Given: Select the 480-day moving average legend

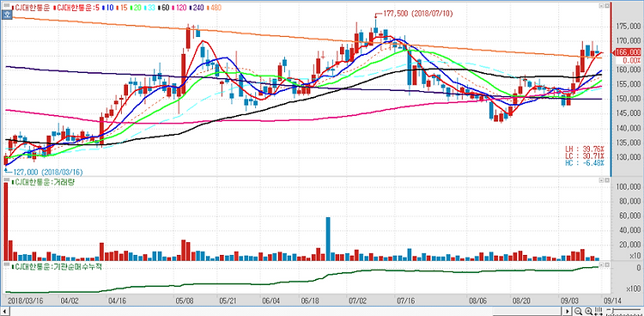Looking at the screenshot, I should point(213,8).
